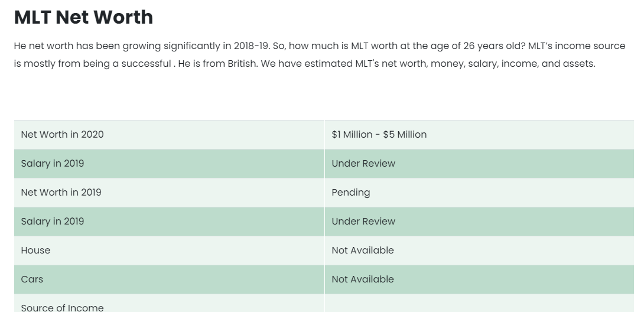This screenshot has height=312, width=644.
Task: Select "Salary in 2019" directly below Net Worth in 2020
Action: pos(53,164)
